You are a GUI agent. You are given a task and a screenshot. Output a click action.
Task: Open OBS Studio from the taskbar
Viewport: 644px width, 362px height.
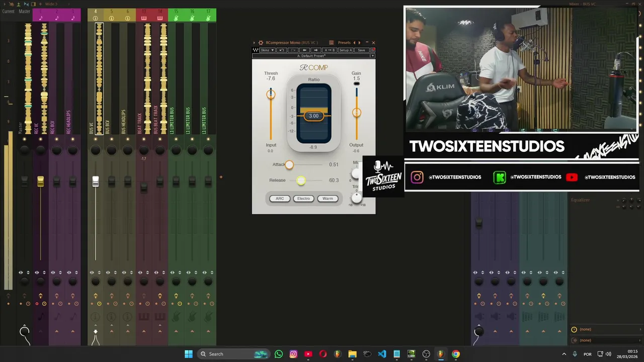click(x=426, y=354)
